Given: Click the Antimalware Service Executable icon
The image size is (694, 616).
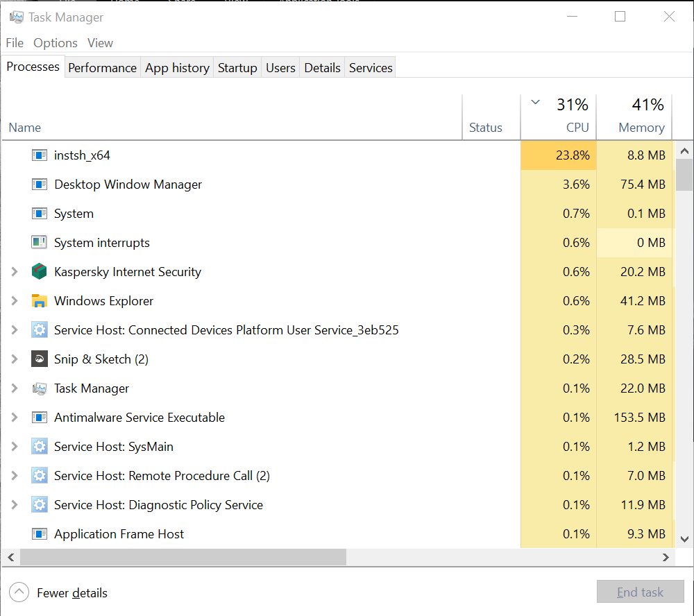Looking at the screenshot, I should (x=40, y=418).
